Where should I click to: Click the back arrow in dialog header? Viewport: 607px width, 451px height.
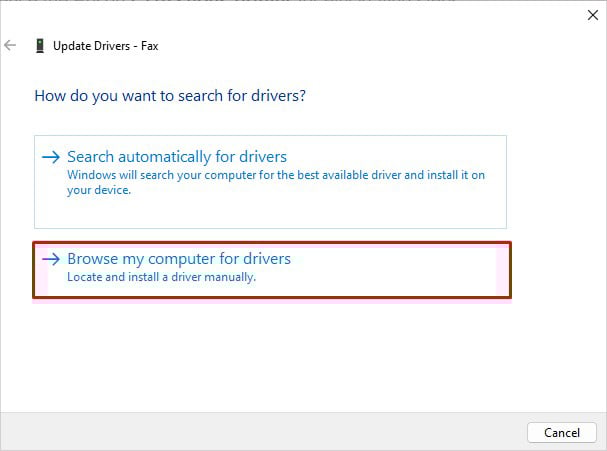click(x=11, y=45)
